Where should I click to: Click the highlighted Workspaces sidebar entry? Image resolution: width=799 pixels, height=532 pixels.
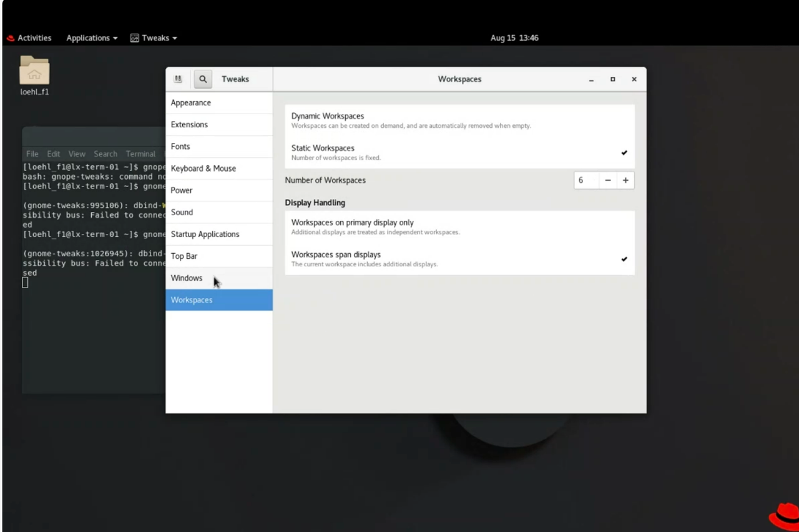pyautogui.click(x=219, y=300)
